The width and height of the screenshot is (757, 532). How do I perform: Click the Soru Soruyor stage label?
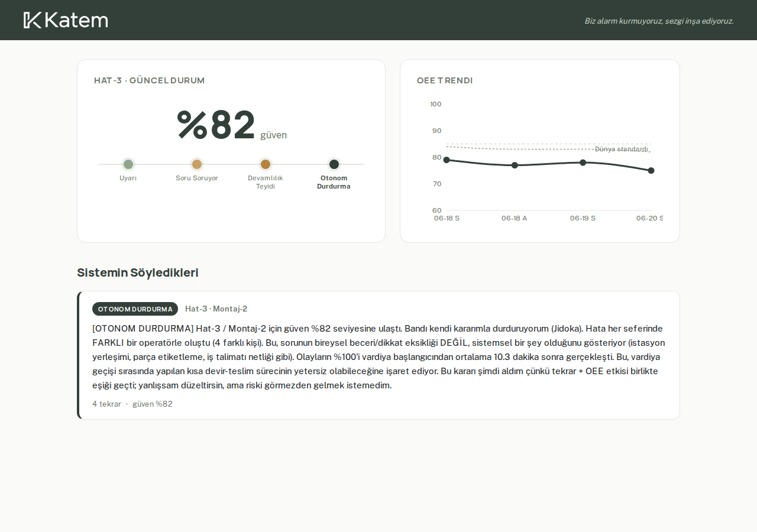[197, 178]
